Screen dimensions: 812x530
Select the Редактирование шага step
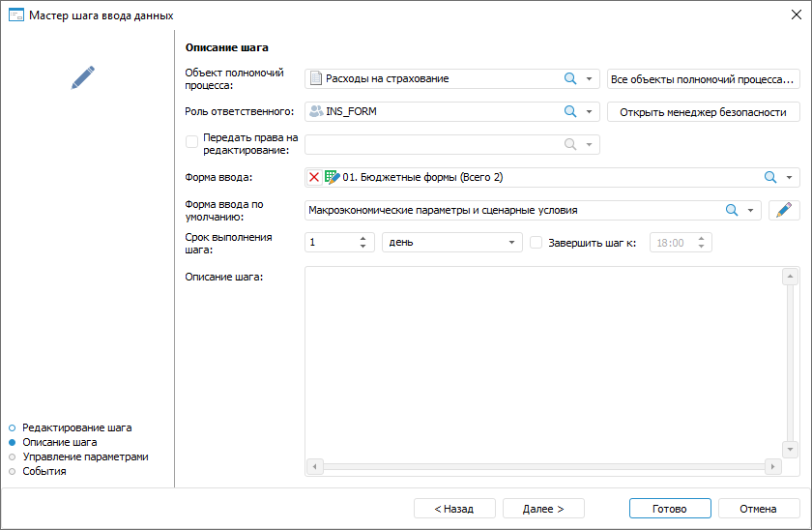coord(76,427)
